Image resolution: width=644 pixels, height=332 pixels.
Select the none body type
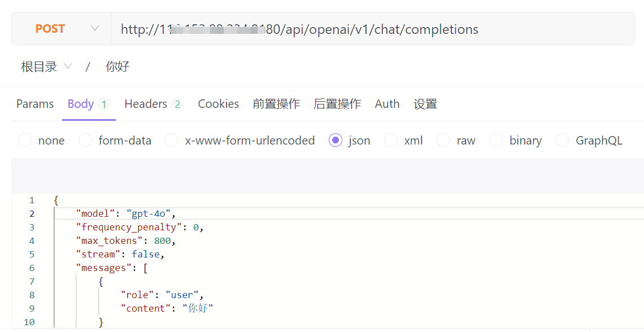click(25, 141)
